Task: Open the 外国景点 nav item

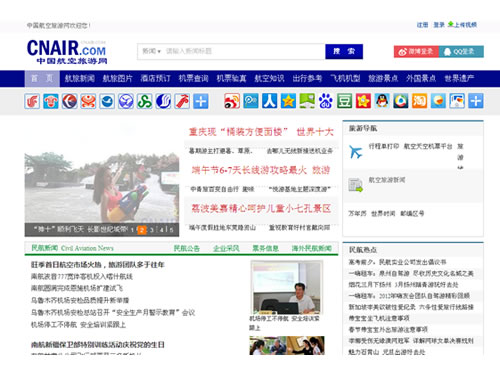Action: tap(421, 79)
